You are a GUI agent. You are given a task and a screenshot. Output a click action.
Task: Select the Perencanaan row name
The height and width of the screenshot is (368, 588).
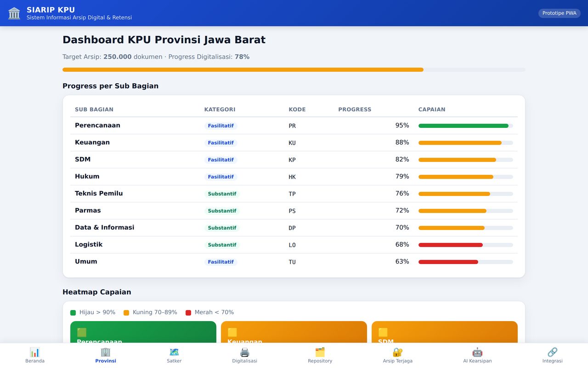97,126
